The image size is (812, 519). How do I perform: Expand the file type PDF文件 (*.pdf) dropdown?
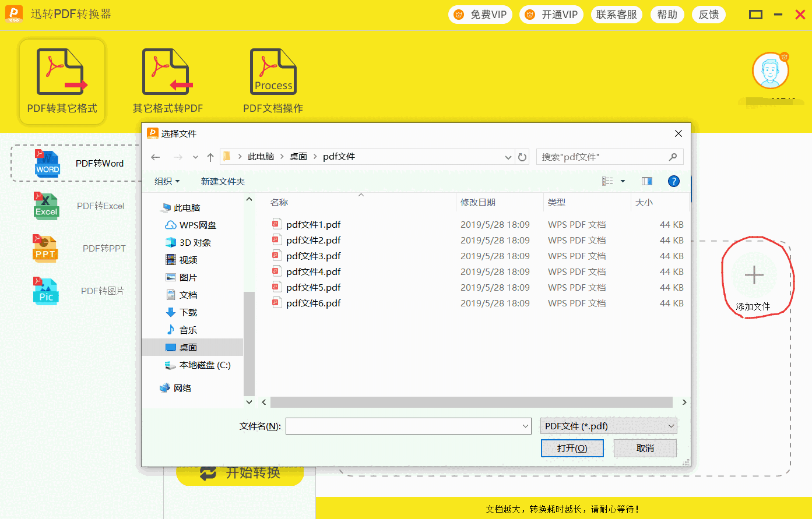coord(608,426)
